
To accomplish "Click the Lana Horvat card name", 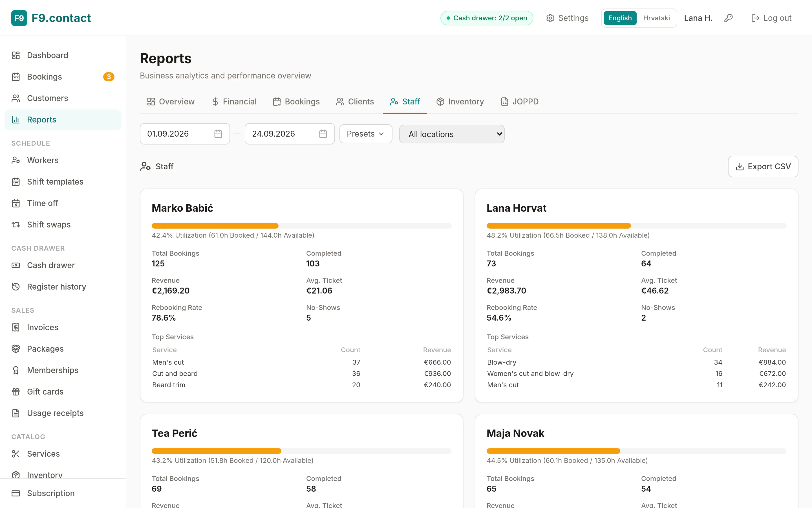I will tap(517, 208).
